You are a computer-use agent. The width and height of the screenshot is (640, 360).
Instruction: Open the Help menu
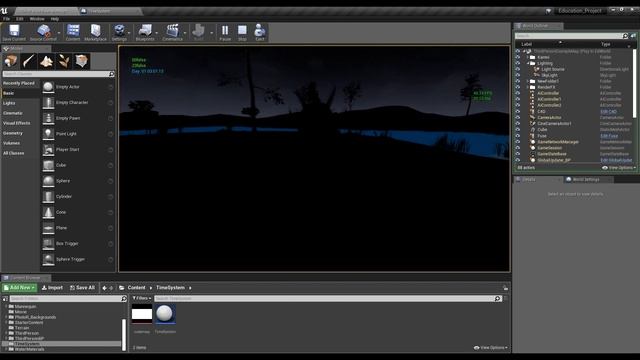coord(55,19)
